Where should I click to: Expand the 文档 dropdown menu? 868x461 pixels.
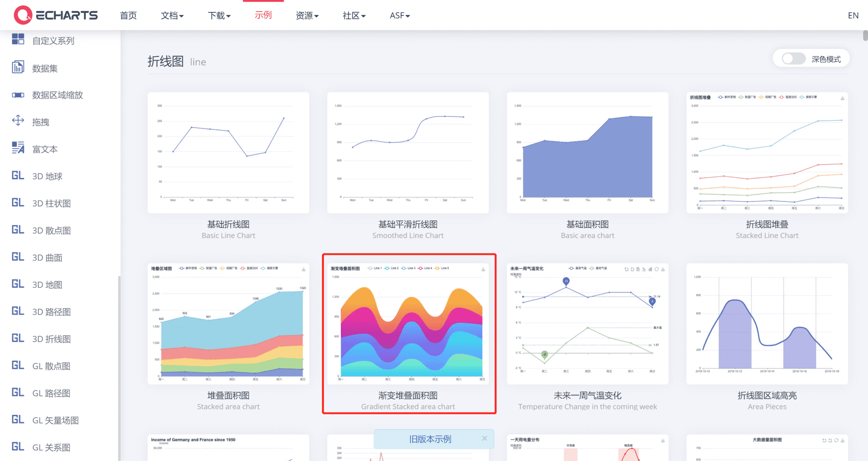click(x=172, y=15)
